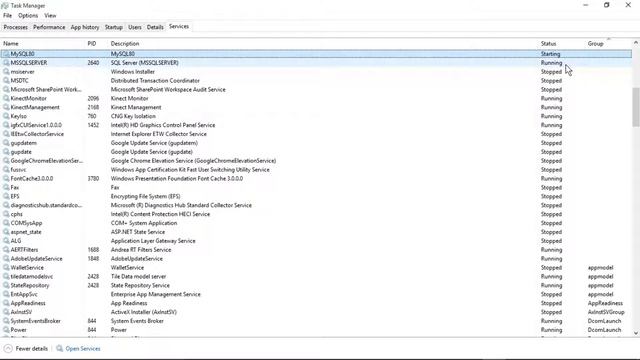This screenshot has width=640, height=360.
Task: Click PID 2640 of MSSQLSERVER
Action: pos(93,63)
